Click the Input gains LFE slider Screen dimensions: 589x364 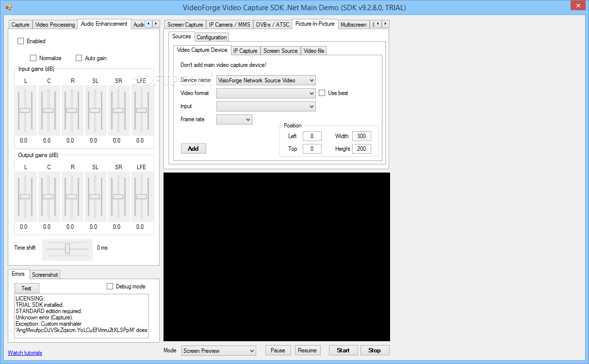click(141, 111)
